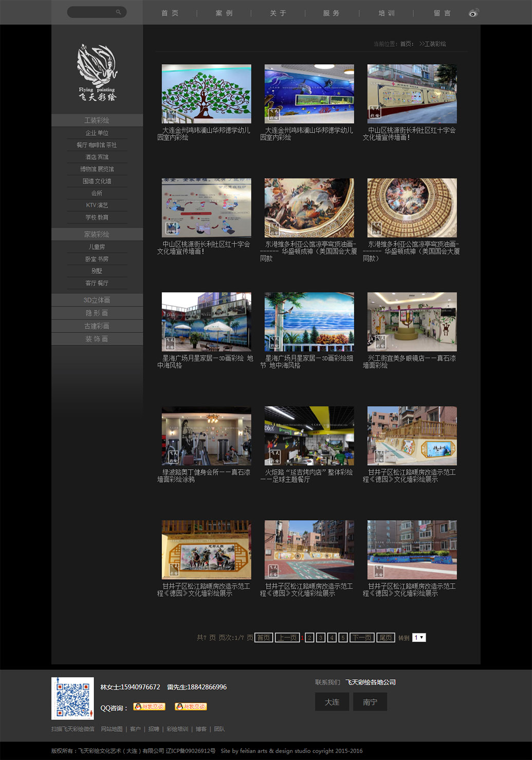This screenshot has width=532, height=760.
Task: Click the search magnifier icon
Action: (x=118, y=12)
